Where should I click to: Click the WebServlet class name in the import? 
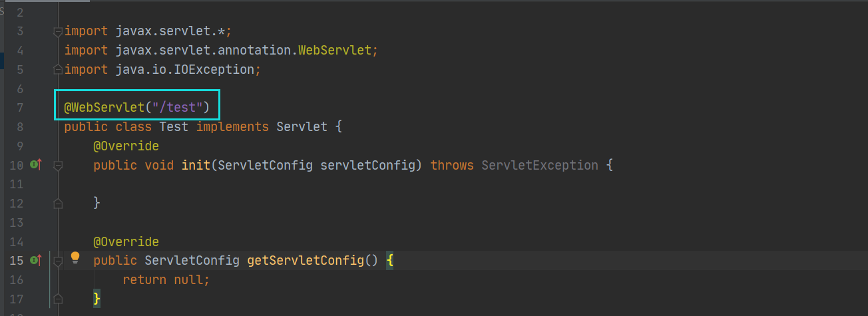[334, 50]
